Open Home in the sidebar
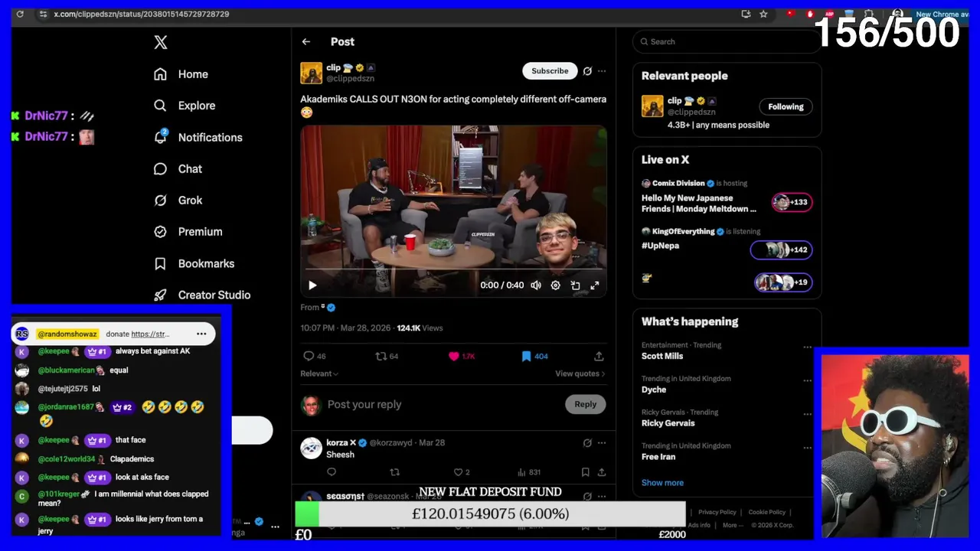 click(181, 74)
